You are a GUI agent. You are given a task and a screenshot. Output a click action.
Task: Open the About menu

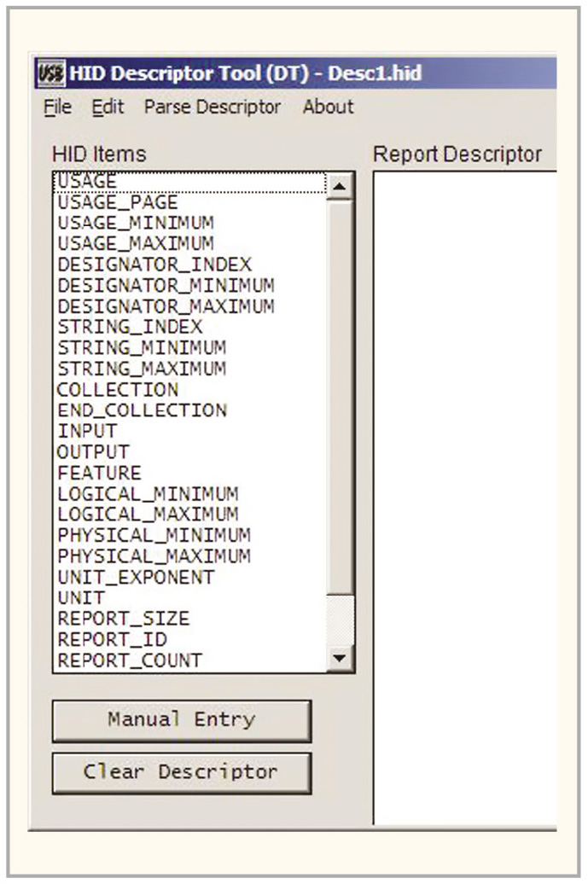tap(328, 108)
